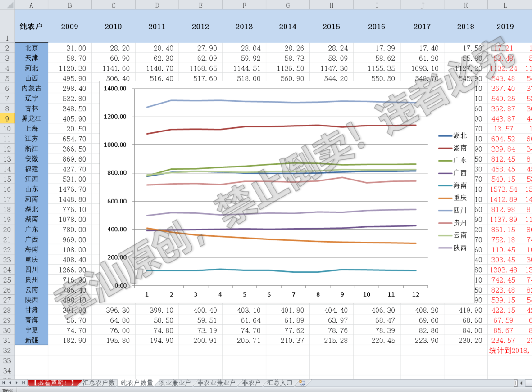
Task: Go to the first sheet using nav arrow
Action: [4, 383]
